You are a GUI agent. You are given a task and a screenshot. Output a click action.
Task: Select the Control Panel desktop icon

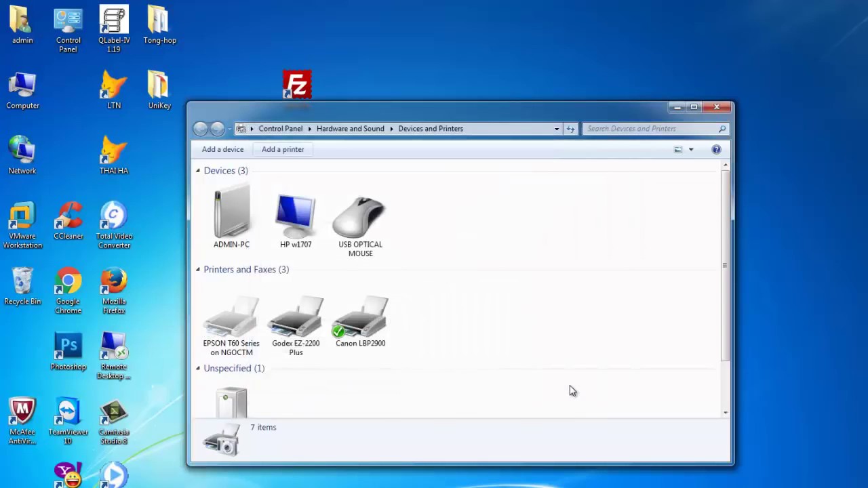pos(68,30)
